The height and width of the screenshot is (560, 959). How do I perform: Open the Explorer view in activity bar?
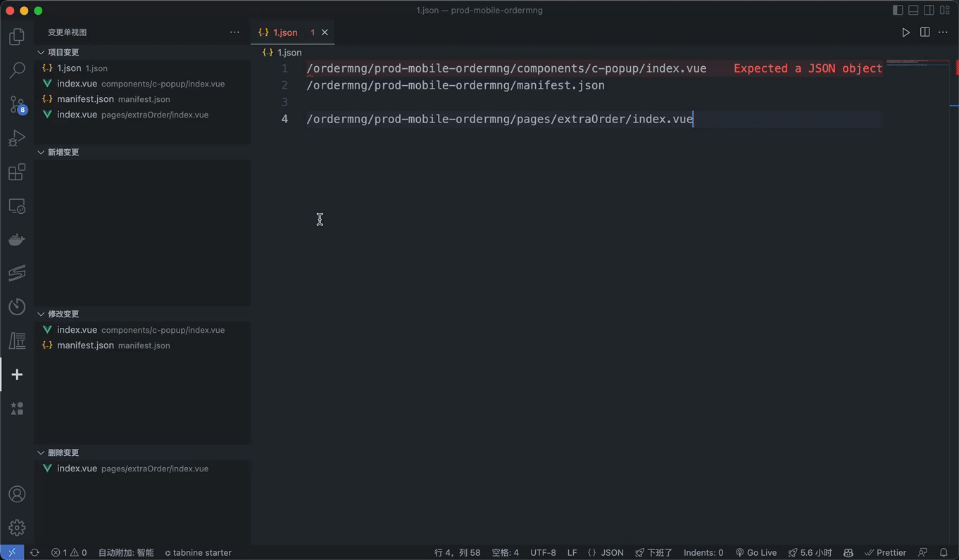point(17,37)
